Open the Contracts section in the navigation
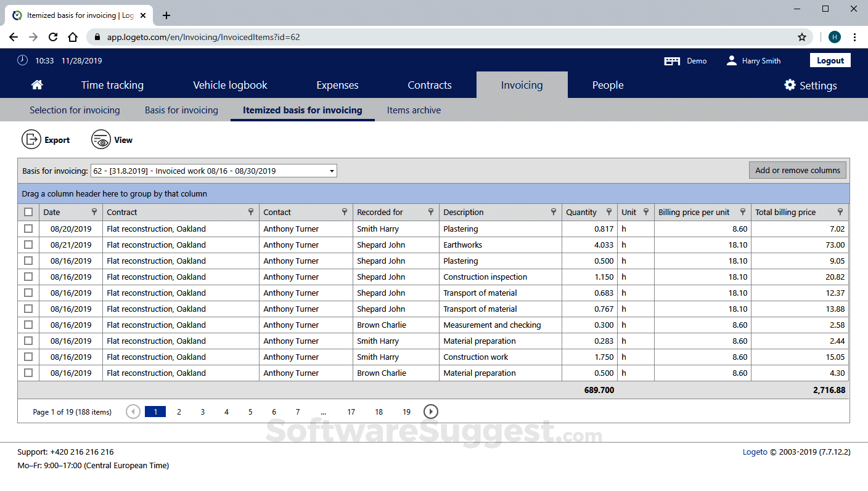 click(x=429, y=85)
